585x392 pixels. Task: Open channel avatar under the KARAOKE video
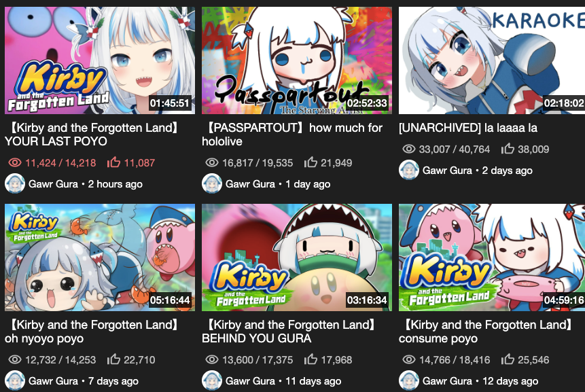pyautogui.click(x=409, y=170)
